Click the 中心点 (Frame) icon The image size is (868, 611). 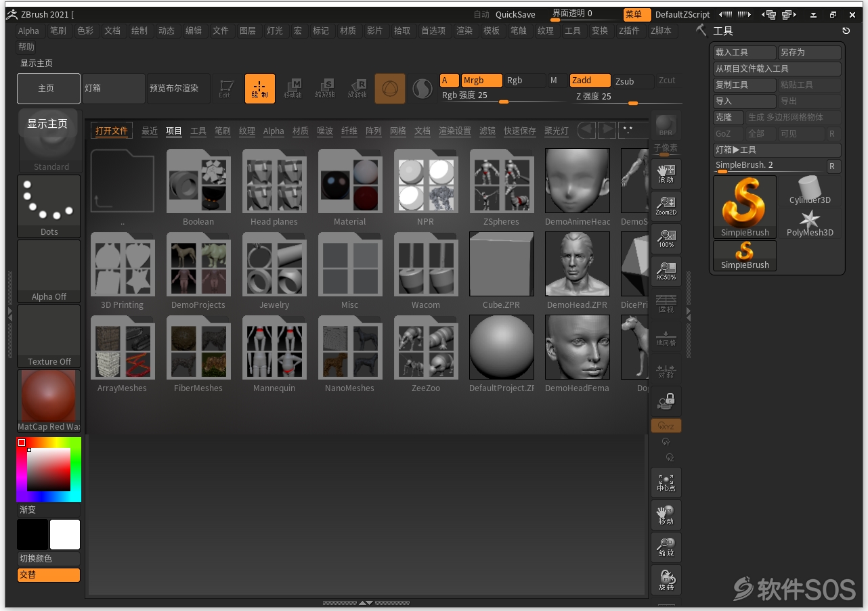pos(666,482)
